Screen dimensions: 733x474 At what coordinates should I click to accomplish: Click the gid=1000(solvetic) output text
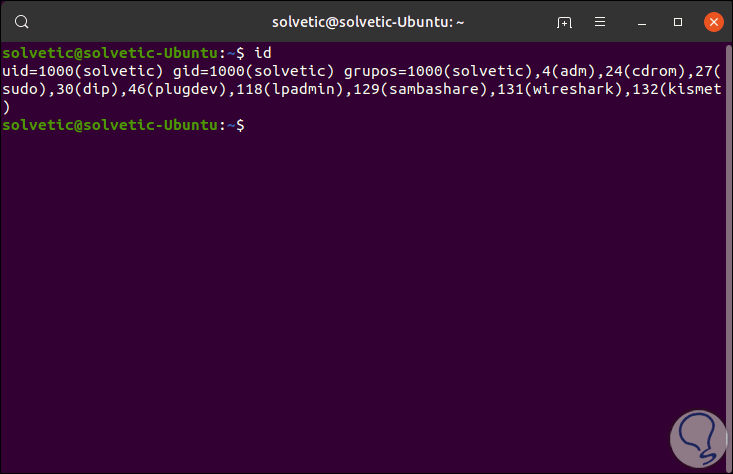click(x=253, y=71)
